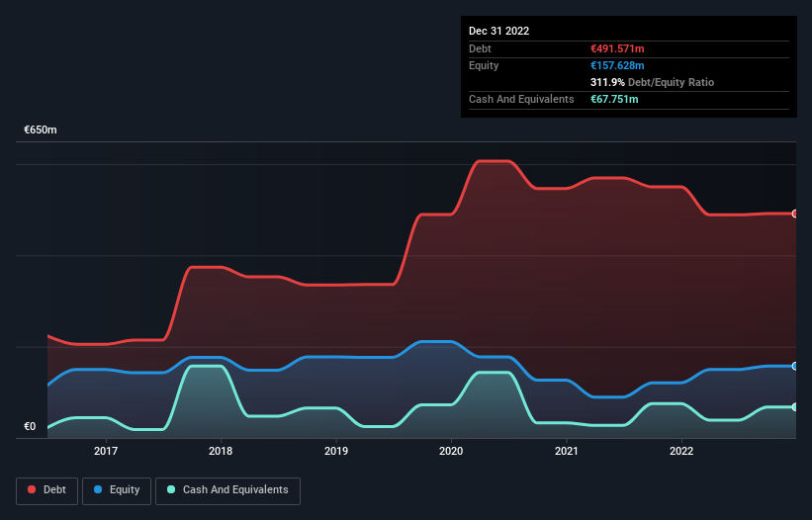Click the 2019 x-axis label
This screenshot has height=520, width=812.
[x=336, y=451]
